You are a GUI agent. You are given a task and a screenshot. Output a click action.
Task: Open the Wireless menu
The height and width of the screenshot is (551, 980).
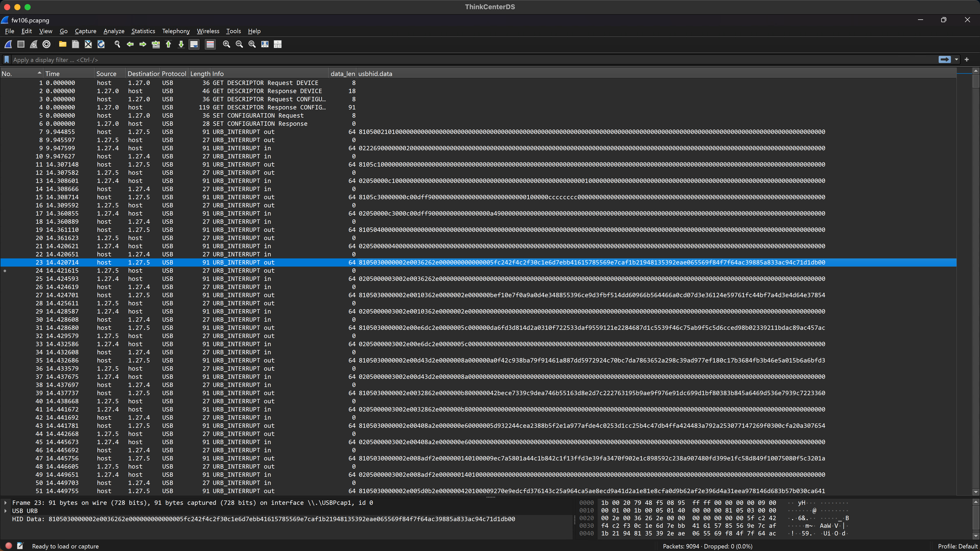pos(208,31)
